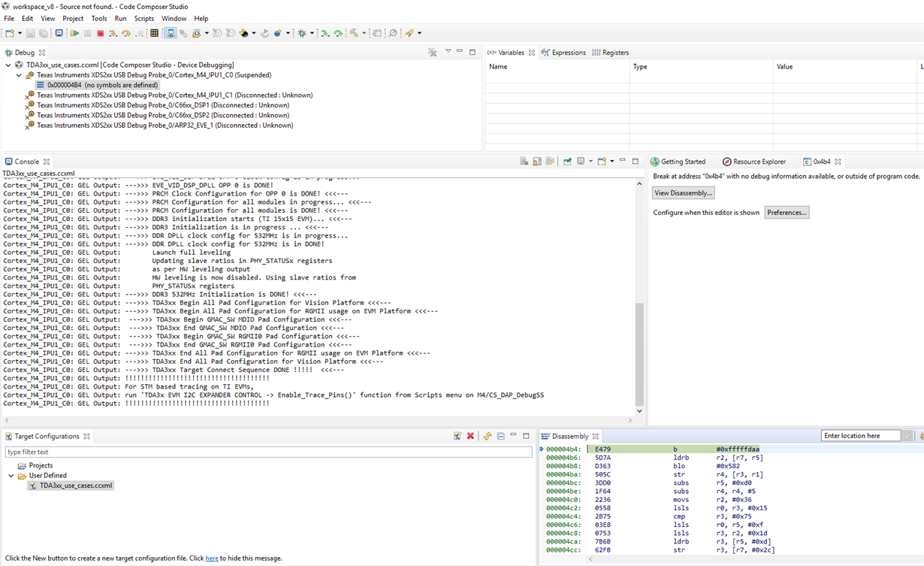The width and height of the screenshot is (924, 566).
Task: Switch to the Expressions tab
Action: click(x=563, y=53)
